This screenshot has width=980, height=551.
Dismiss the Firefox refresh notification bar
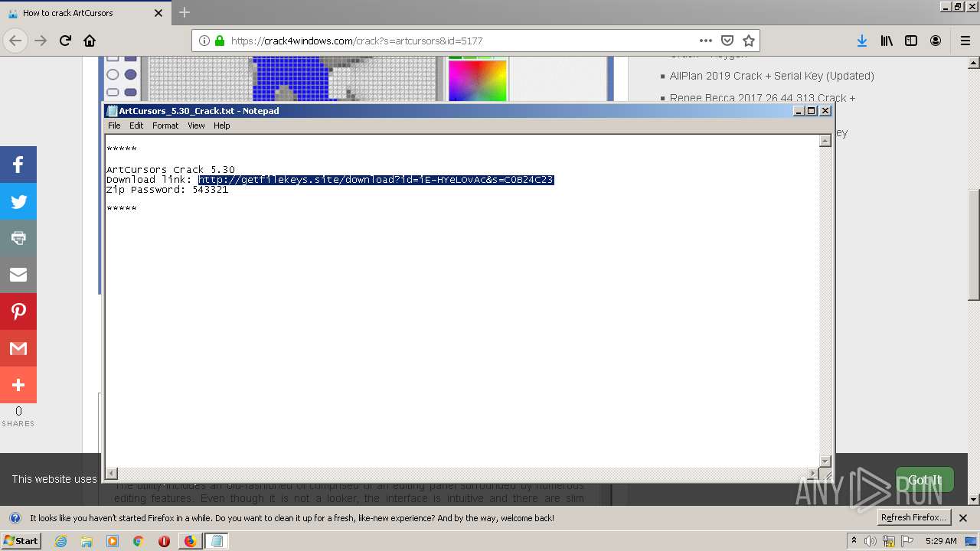(x=963, y=518)
